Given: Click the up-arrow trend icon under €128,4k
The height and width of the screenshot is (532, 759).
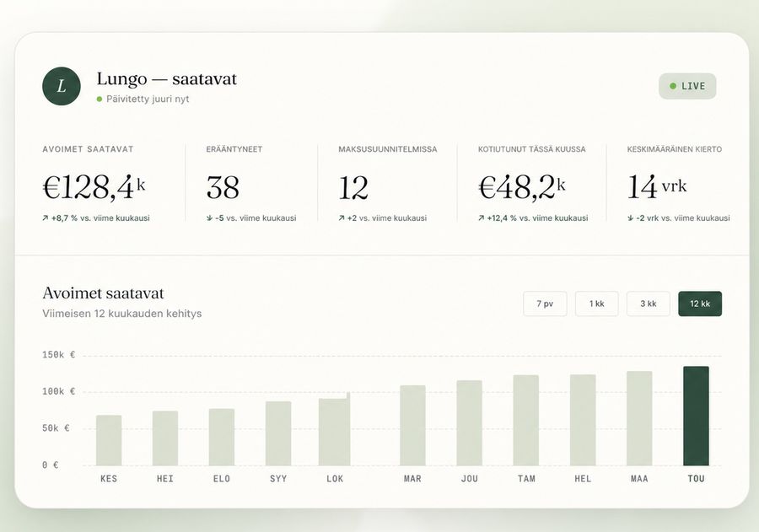Looking at the screenshot, I should tap(45, 218).
